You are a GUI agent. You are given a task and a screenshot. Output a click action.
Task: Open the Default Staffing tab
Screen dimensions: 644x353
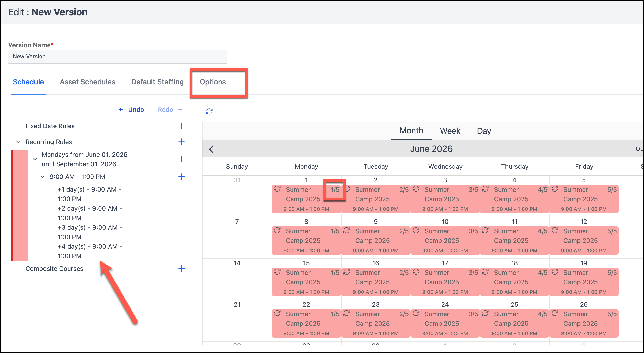pyautogui.click(x=157, y=82)
